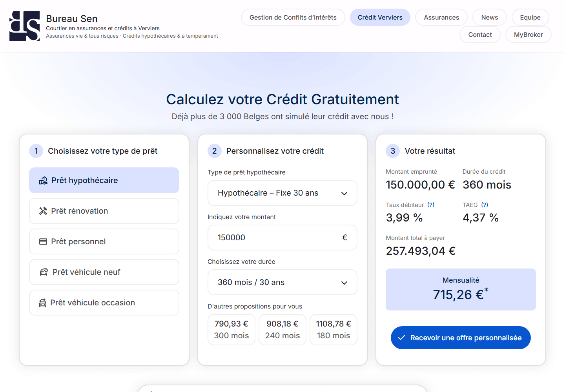This screenshot has width=565, height=392.
Task: Open Gestion de Conflits d'Intérêts menu item
Action: [x=293, y=17]
